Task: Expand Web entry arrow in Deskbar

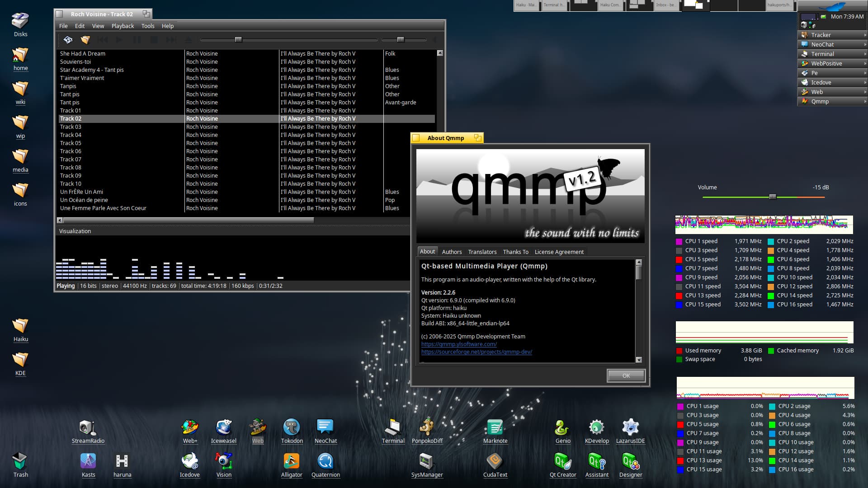Action: [x=864, y=92]
